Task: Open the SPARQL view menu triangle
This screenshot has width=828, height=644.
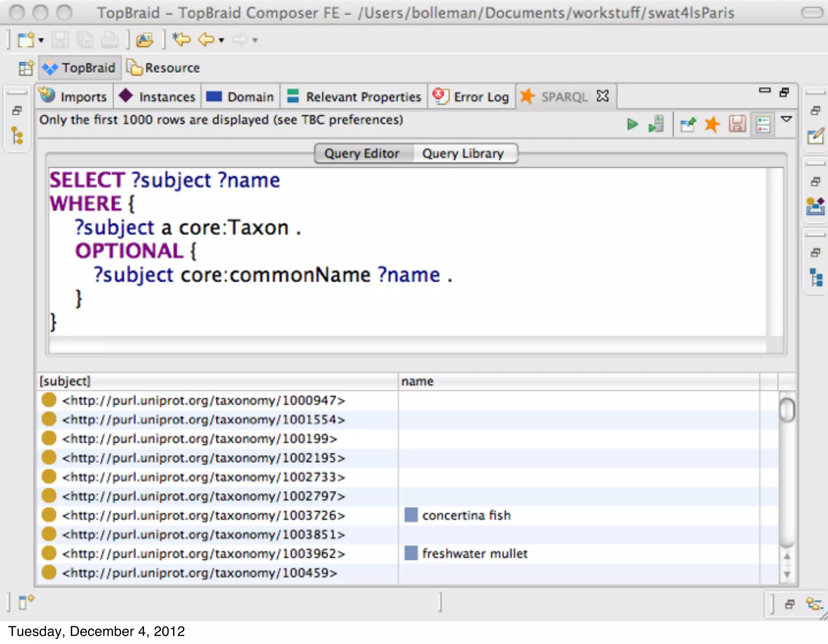Action: point(786,119)
